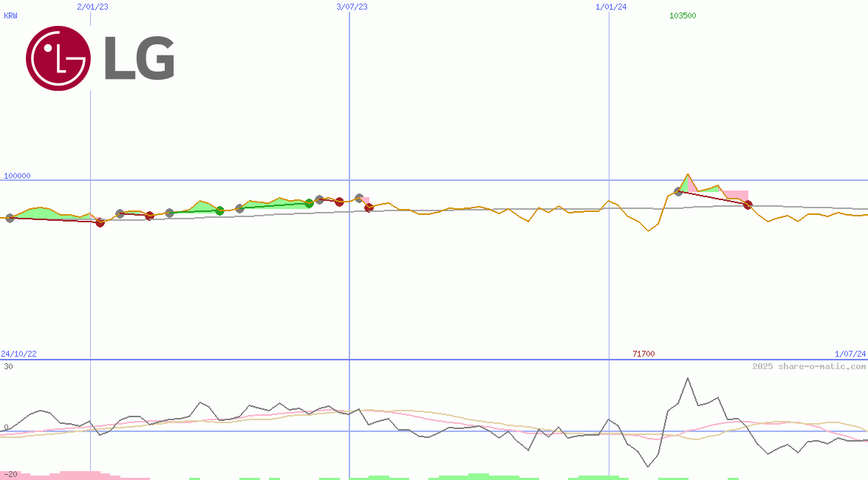Select the green marker nearest the 3/07/23 line
The width and height of the screenshot is (868, 480).
click(x=309, y=203)
